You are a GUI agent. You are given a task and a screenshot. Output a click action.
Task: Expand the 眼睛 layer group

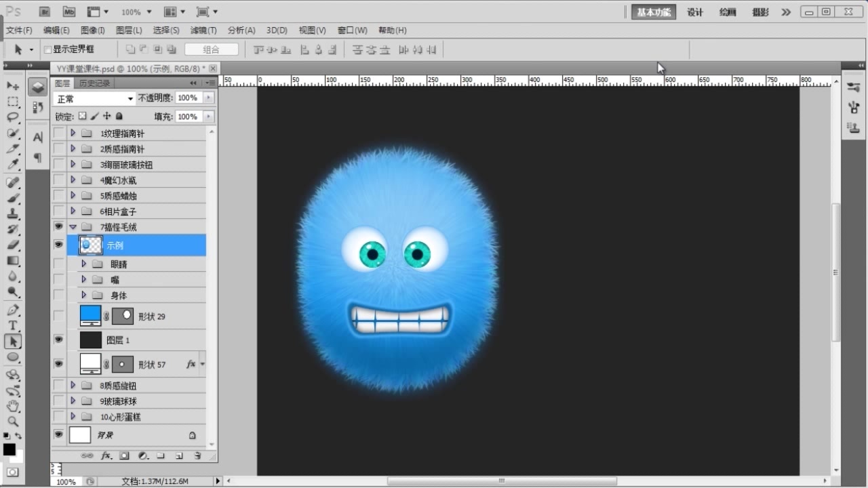coord(84,264)
